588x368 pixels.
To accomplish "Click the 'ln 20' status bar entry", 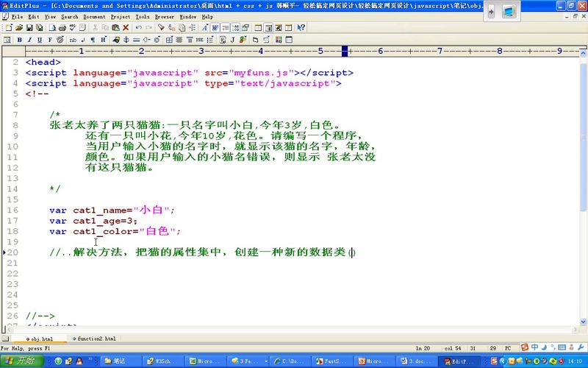I will (x=423, y=348).
